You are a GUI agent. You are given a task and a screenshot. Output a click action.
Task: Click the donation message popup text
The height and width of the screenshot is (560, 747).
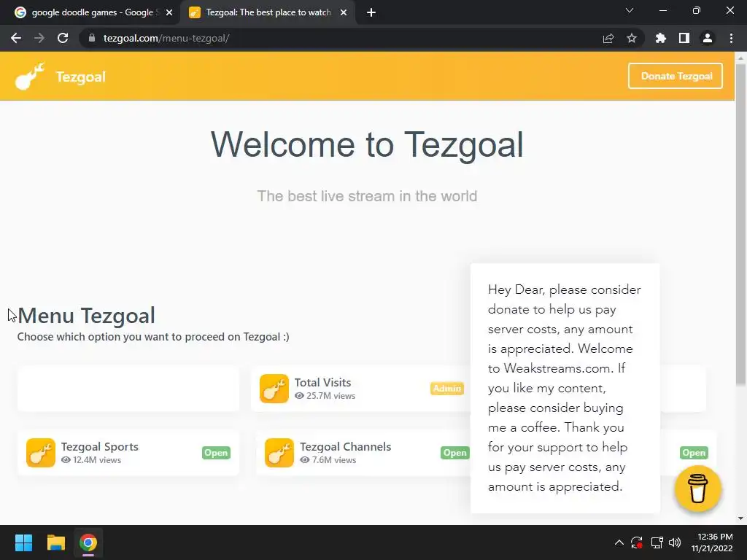(565, 388)
